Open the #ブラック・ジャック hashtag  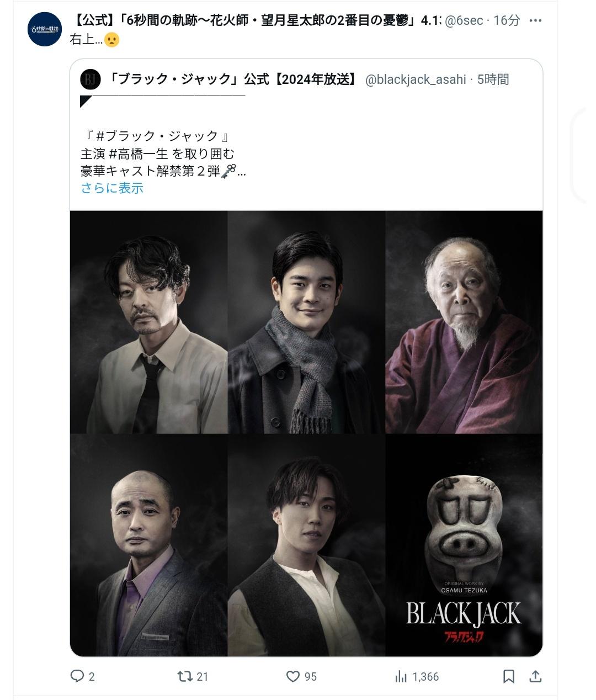click(157, 136)
